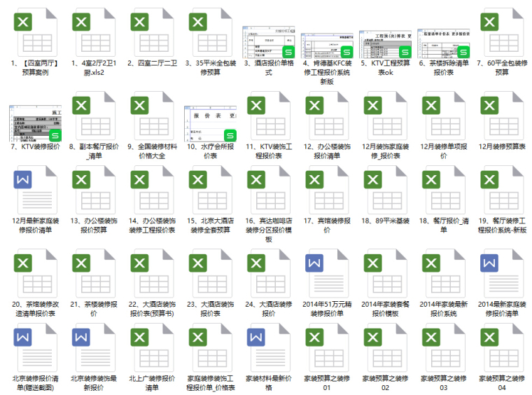Viewport: 532px width, 395px height.
Task: Select the 14、办公楼装饰装修工程报价表 file icon
Action: [x=152, y=190]
